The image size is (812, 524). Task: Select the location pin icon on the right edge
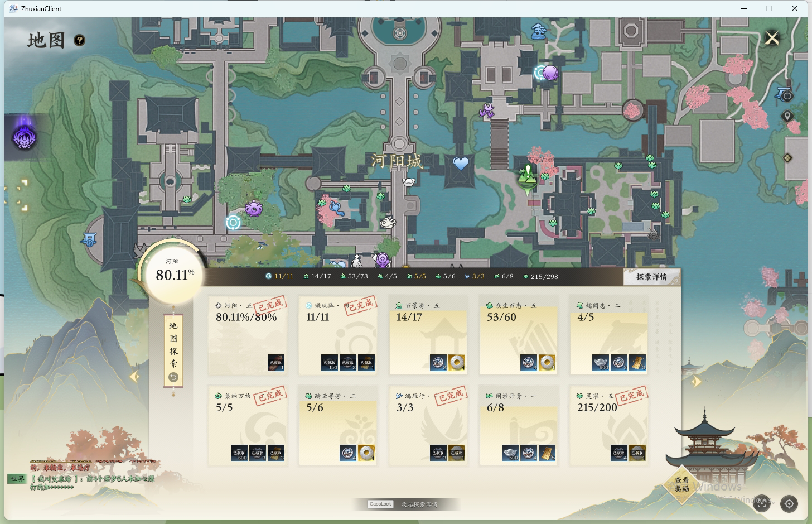(x=787, y=116)
